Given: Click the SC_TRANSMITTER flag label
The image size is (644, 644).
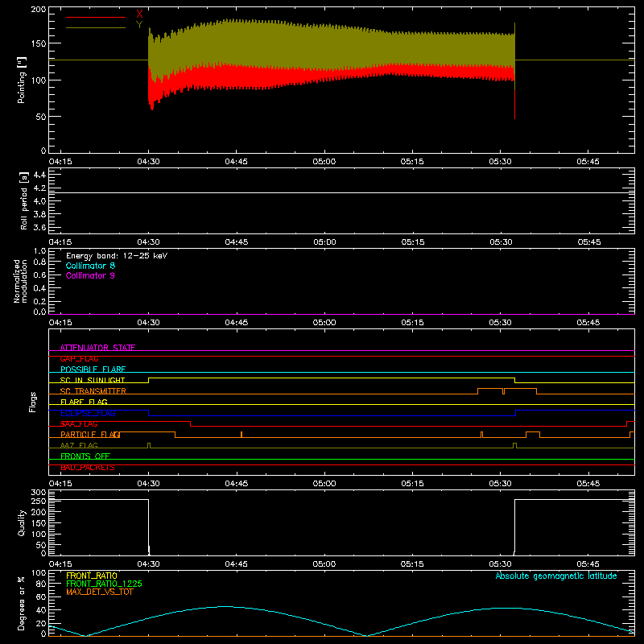Looking at the screenshot, I should (93, 391).
